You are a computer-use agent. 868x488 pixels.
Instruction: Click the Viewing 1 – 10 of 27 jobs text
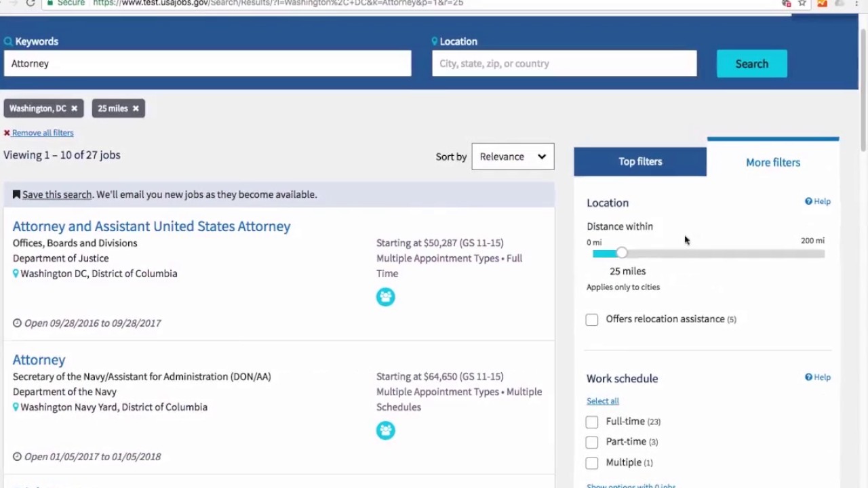62,155
